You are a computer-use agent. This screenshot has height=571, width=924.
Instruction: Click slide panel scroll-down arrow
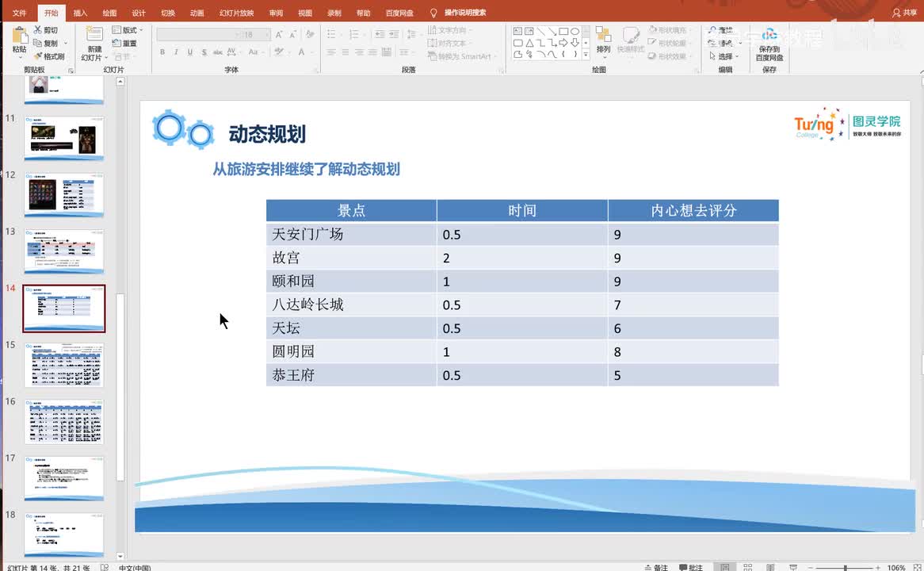[120, 556]
